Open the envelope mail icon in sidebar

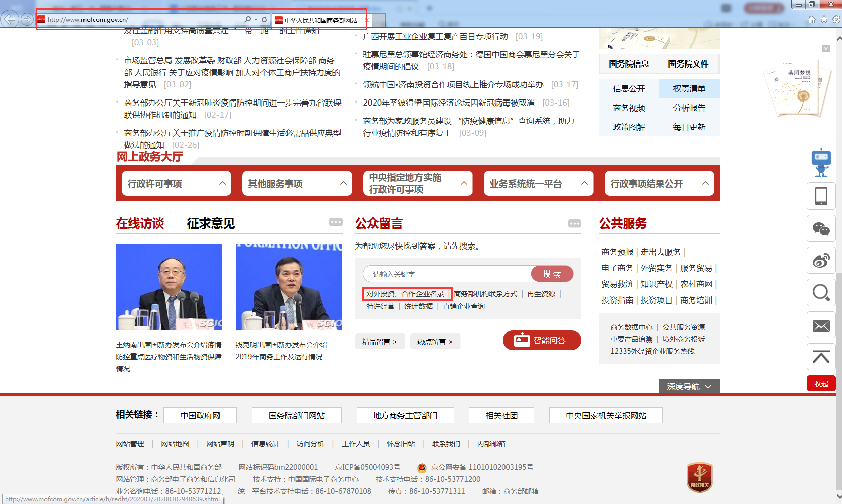(x=821, y=326)
